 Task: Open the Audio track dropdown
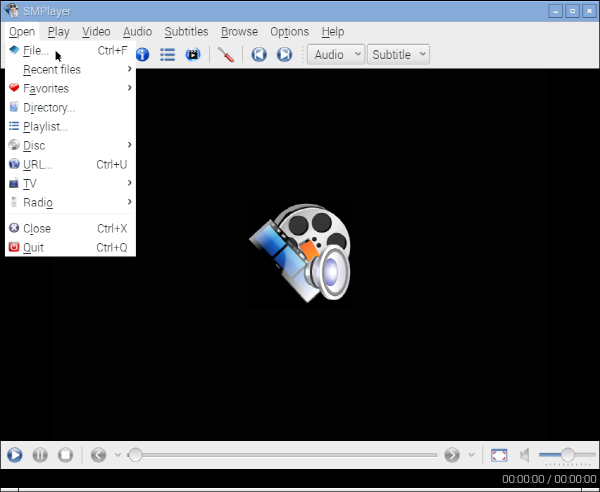point(336,54)
